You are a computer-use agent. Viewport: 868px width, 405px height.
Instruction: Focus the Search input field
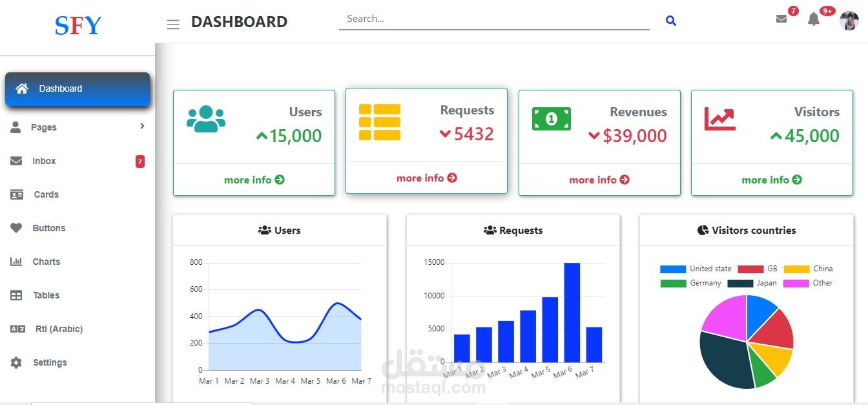[x=494, y=19]
